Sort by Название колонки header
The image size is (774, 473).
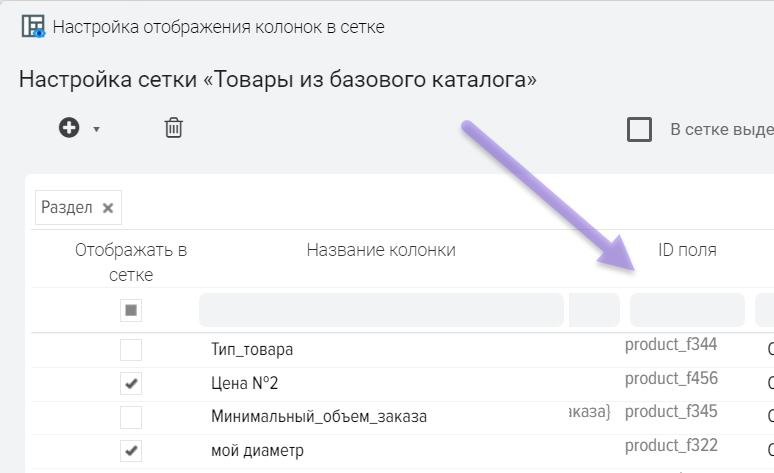click(x=381, y=250)
